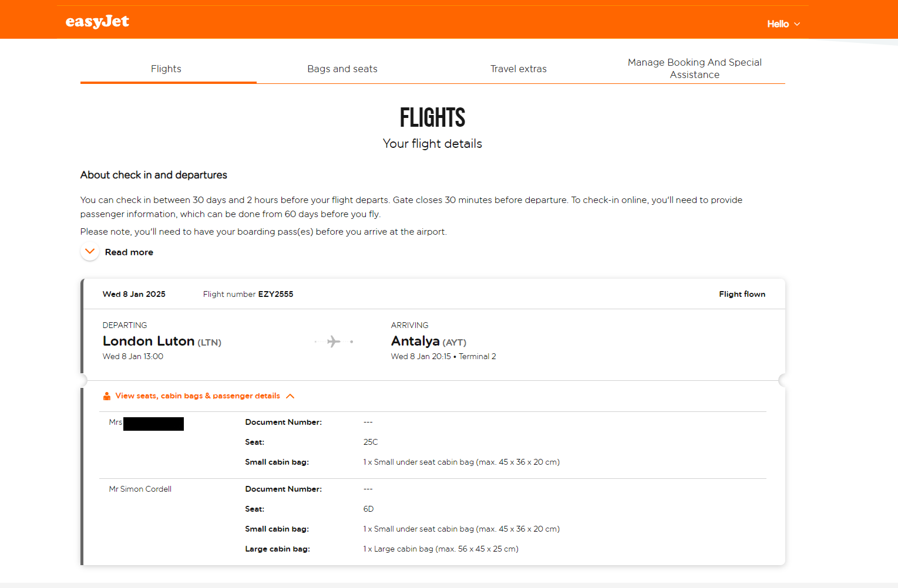This screenshot has height=588, width=898.
Task: Open the Bags and seats tab
Action: click(x=342, y=69)
